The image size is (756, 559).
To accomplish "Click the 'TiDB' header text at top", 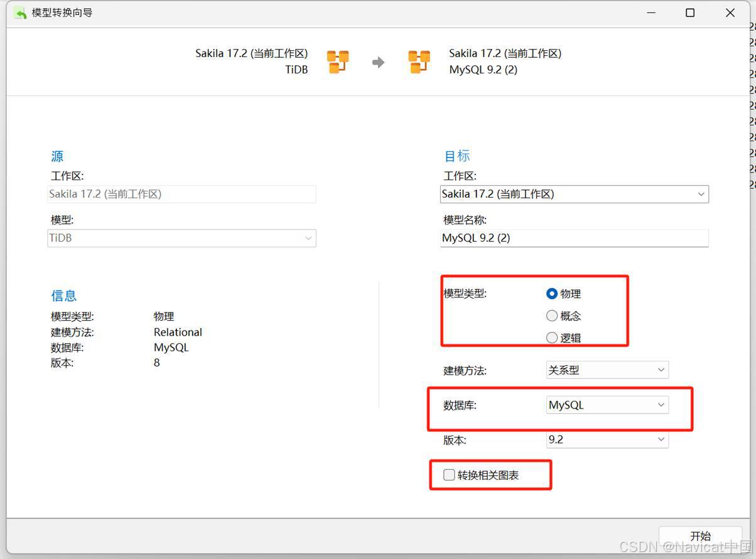I will pyautogui.click(x=296, y=70).
